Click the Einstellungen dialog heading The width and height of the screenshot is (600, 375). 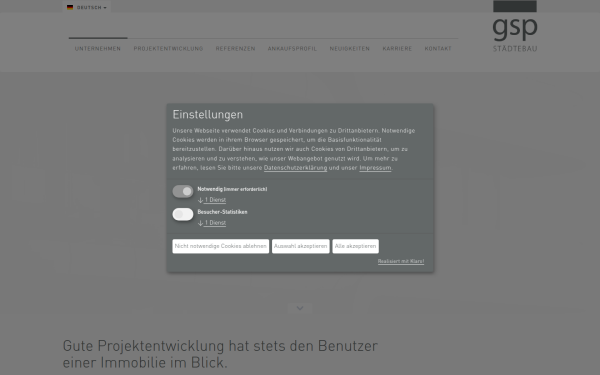[208, 115]
